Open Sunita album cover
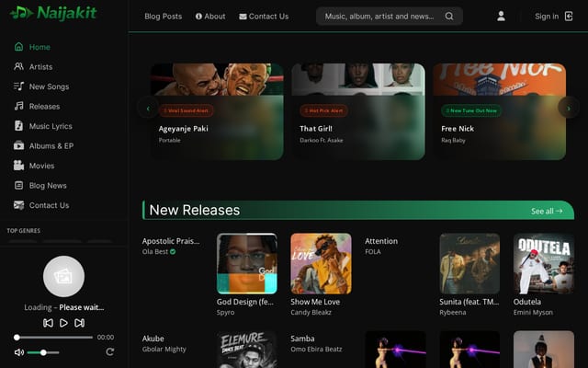588x368 pixels. (469, 263)
